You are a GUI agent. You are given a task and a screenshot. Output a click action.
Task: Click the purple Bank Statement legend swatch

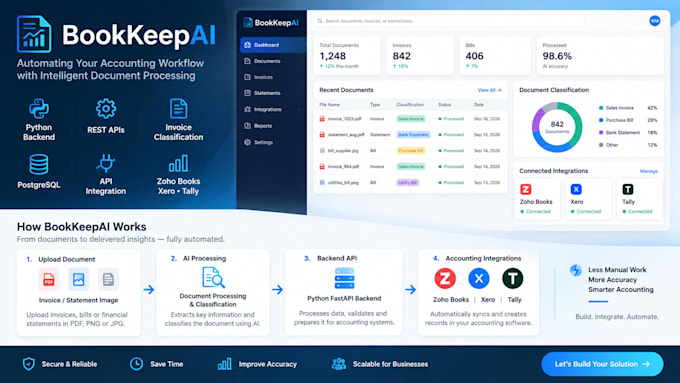(601, 132)
